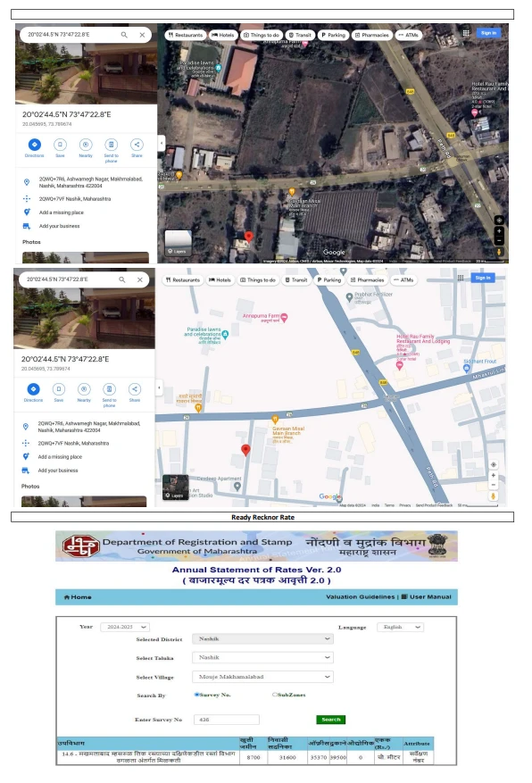Click Directions icon in satellite map panel

click(x=35, y=145)
